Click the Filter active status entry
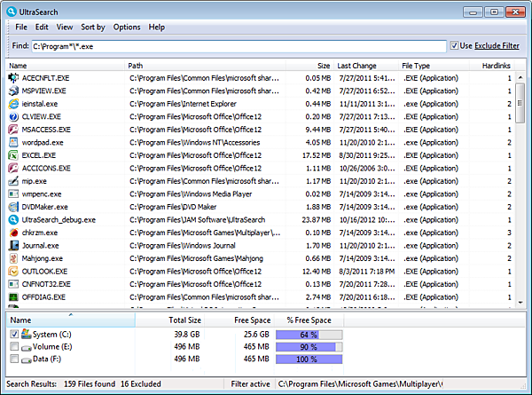Screen dimensions: 532x395 tap(250, 384)
